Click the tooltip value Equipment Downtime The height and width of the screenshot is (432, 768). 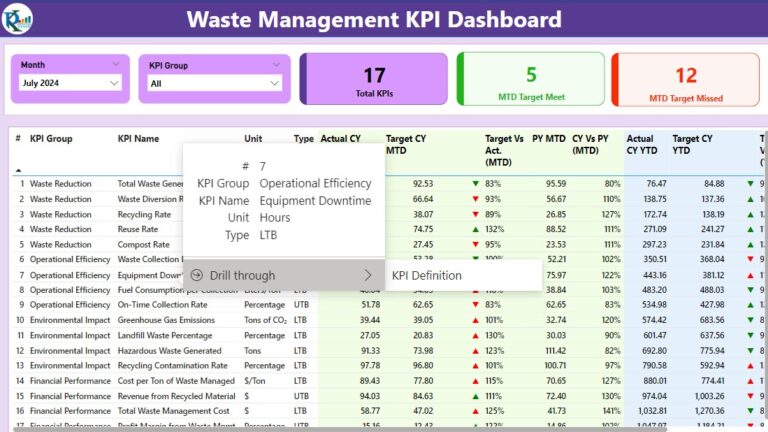315,200
